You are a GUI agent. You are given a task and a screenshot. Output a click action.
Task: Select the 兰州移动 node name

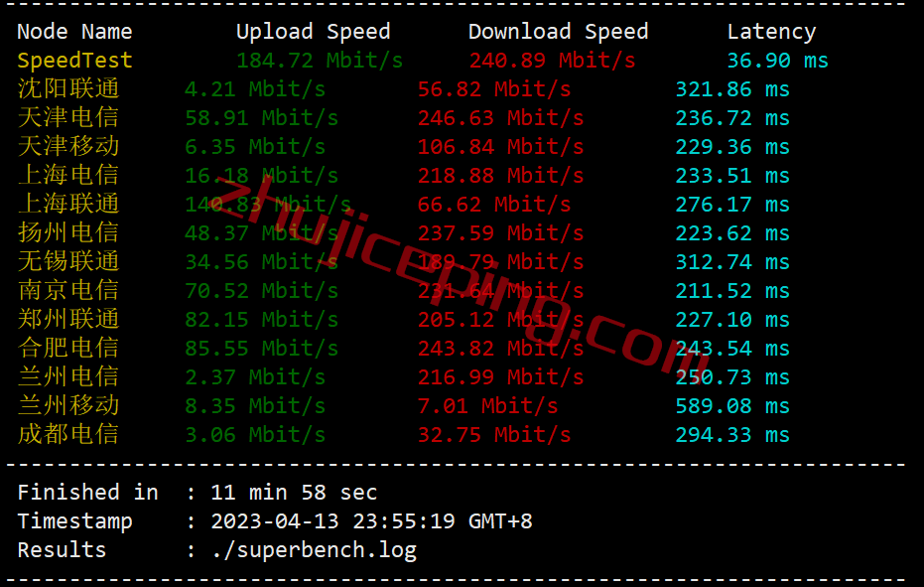(68, 406)
